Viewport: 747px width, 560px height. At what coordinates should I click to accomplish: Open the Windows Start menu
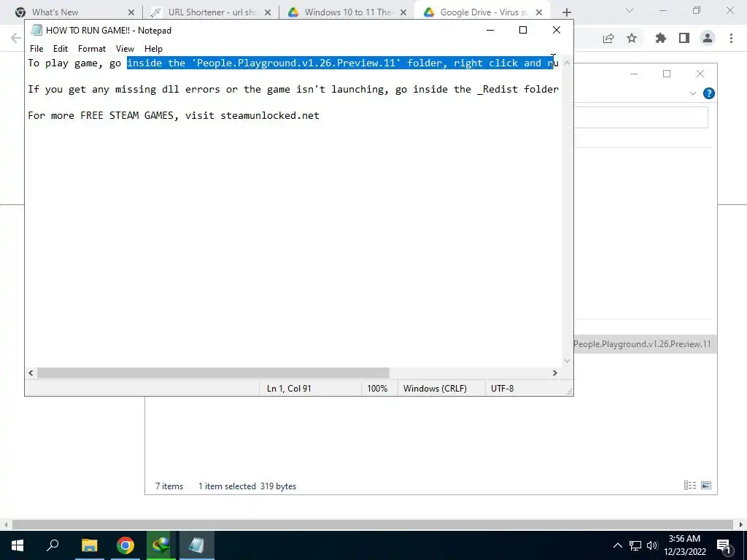point(18,545)
